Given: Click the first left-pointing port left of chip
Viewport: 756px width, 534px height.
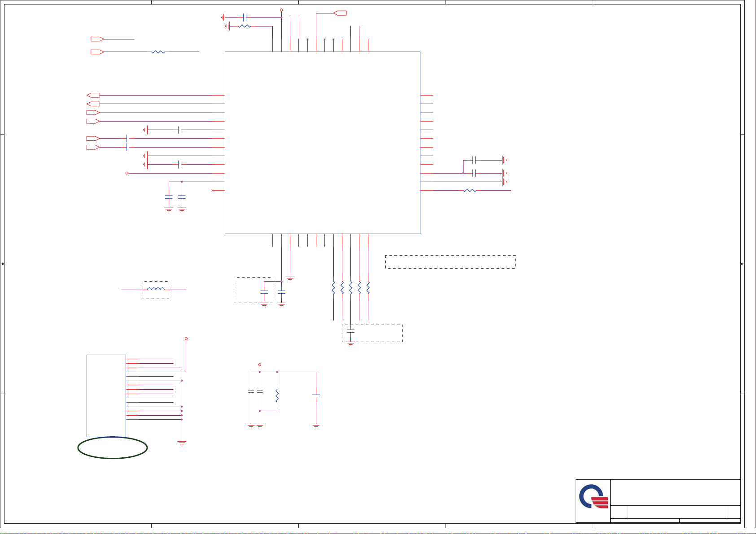Looking at the screenshot, I should click(93, 95).
